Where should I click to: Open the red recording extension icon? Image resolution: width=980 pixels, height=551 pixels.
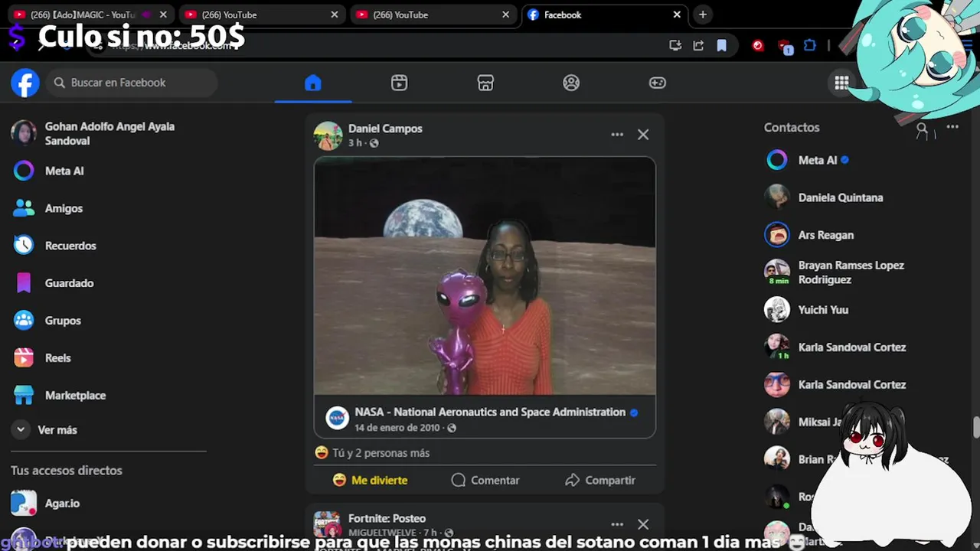(758, 46)
